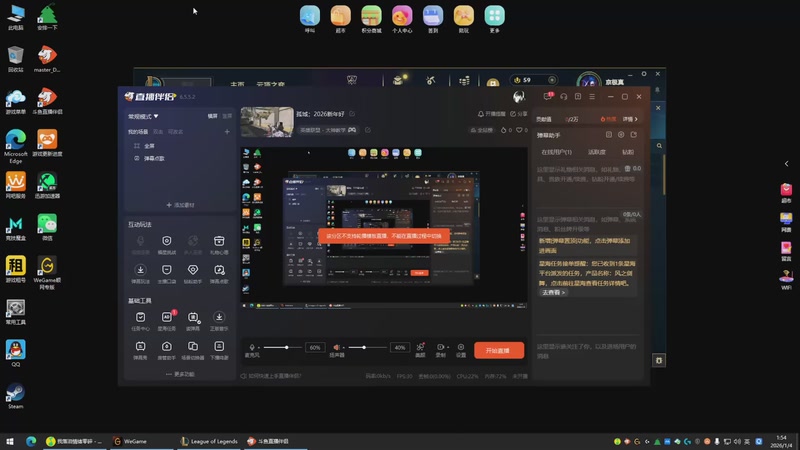Open Windows Start menu

[x=10, y=441]
